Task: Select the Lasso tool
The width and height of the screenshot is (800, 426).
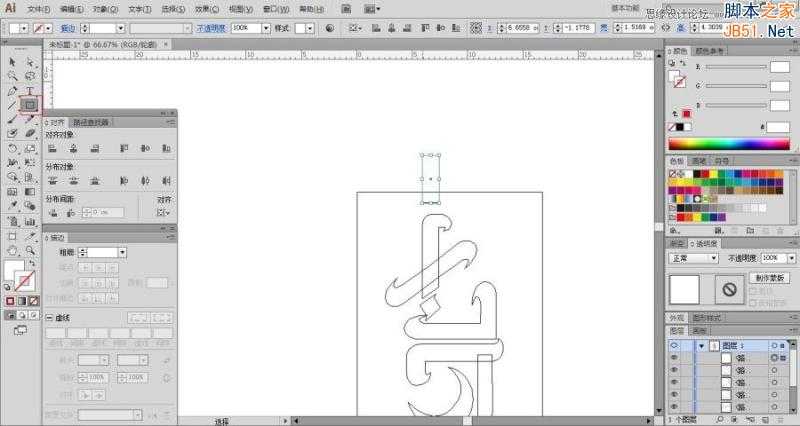Action: pyautogui.click(x=30, y=77)
